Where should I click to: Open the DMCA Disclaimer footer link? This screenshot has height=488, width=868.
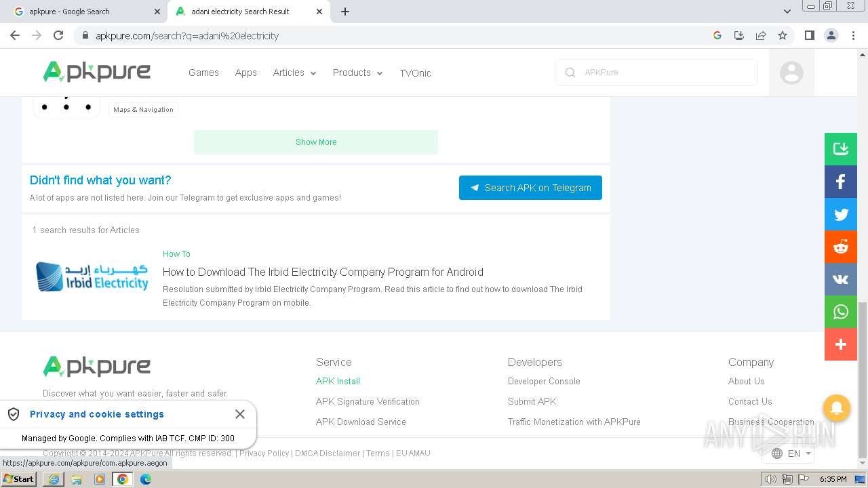pyautogui.click(x=328, y=453)
